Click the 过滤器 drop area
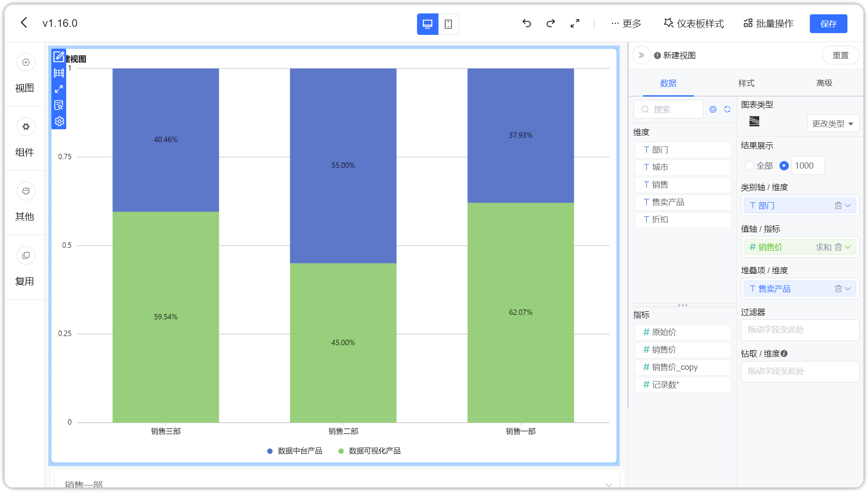This screenshot has width=868, height=492. [x=800, y=330]
